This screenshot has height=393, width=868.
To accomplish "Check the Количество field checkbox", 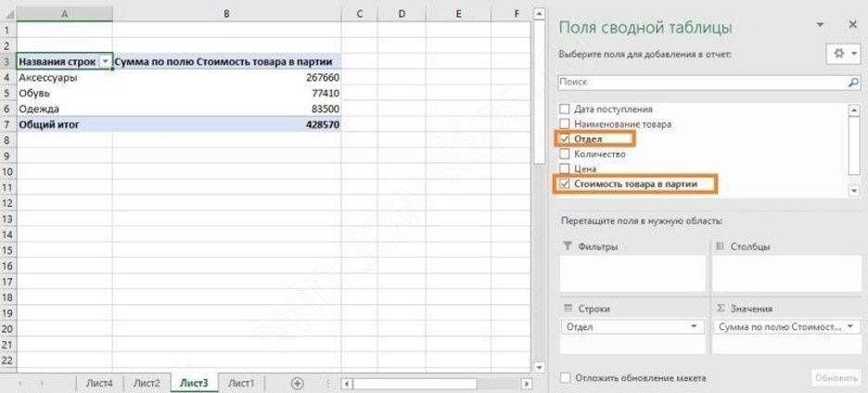I will pyautogui.click(x=566, y=155).
